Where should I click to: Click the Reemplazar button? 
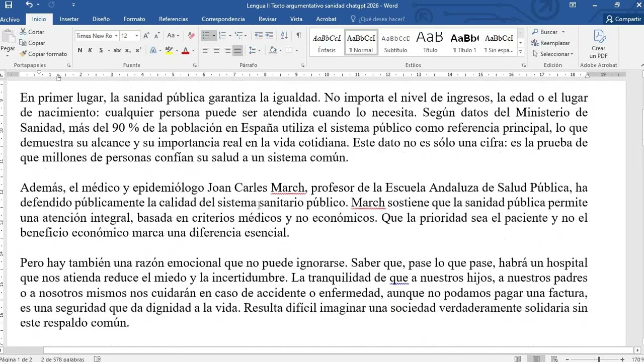550,43
